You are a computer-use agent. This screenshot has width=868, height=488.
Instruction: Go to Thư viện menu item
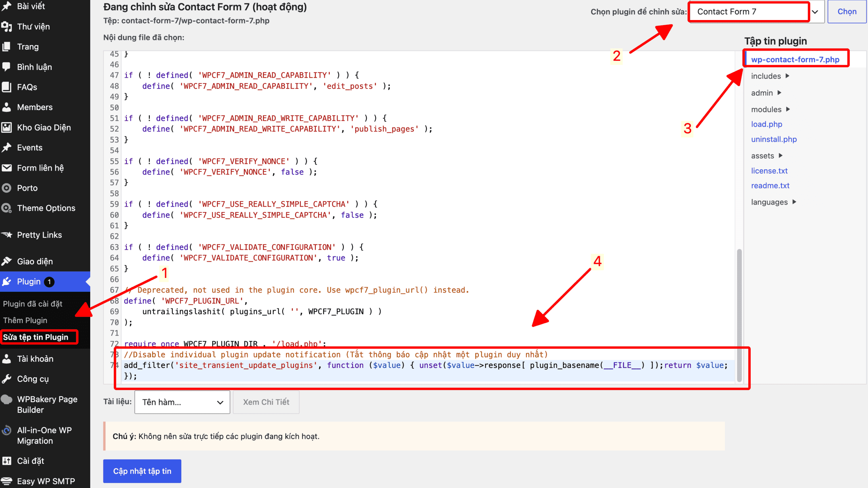click(x=33, y=26)
